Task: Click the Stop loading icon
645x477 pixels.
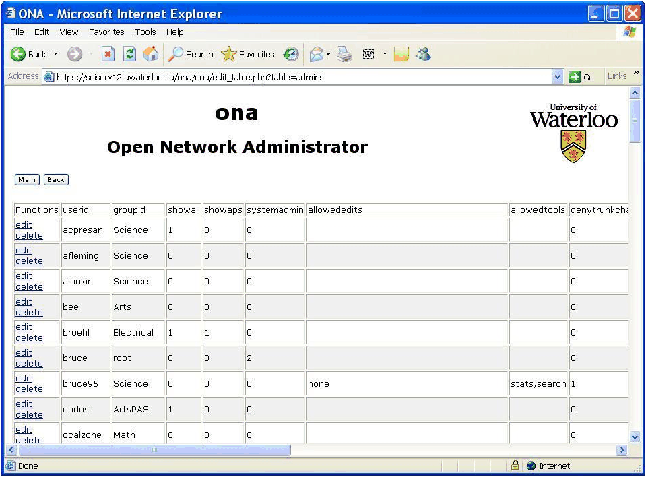Action: 109,54
